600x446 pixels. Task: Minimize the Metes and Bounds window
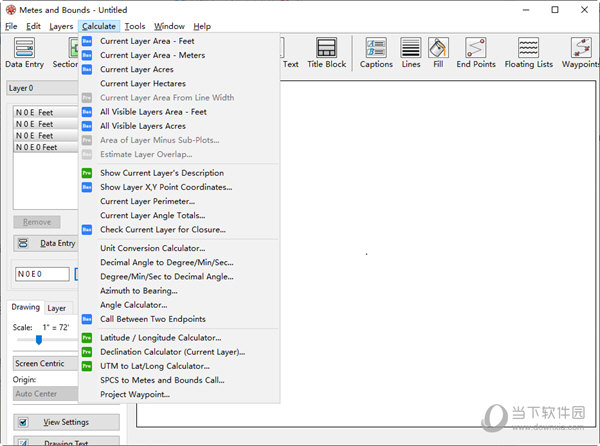tap(526, 10)
